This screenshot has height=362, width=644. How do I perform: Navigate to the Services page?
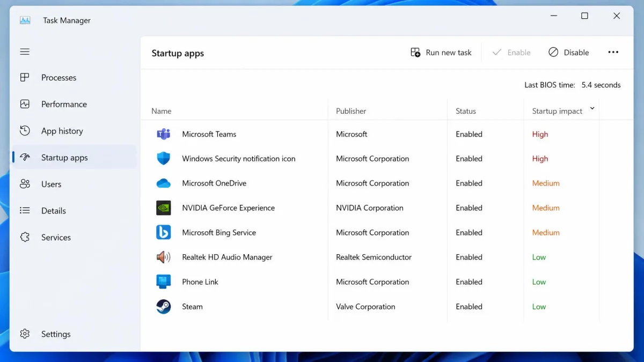[x=74, y=237]
